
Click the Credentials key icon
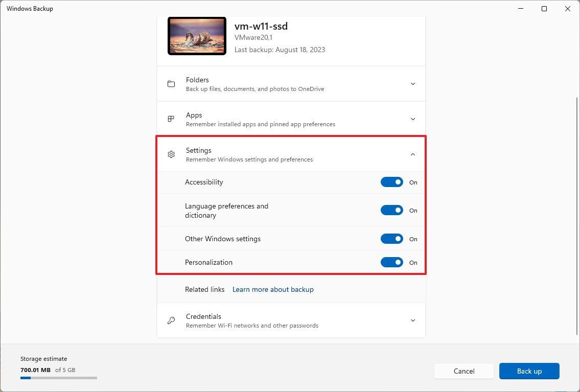171,320
